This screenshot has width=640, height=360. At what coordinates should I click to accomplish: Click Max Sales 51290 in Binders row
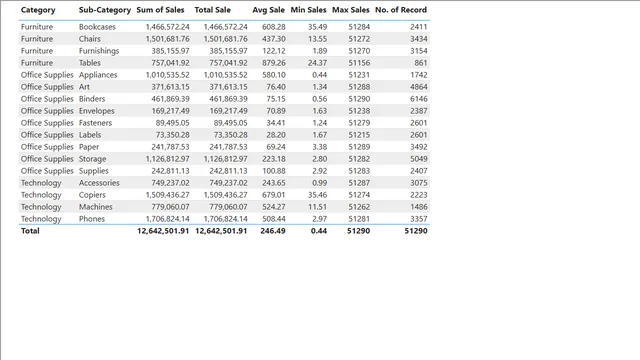pyautogui.click(x=359, y=99)
